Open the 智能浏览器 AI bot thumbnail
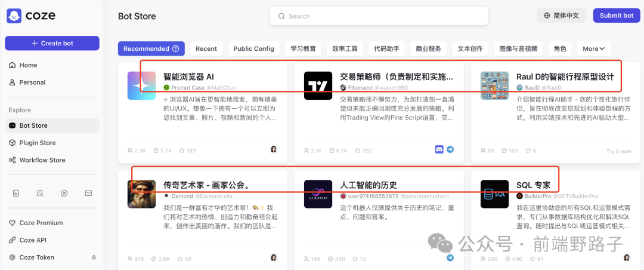Image resolution: width=644 pixels, height=270 pixels. pos(141,85)
